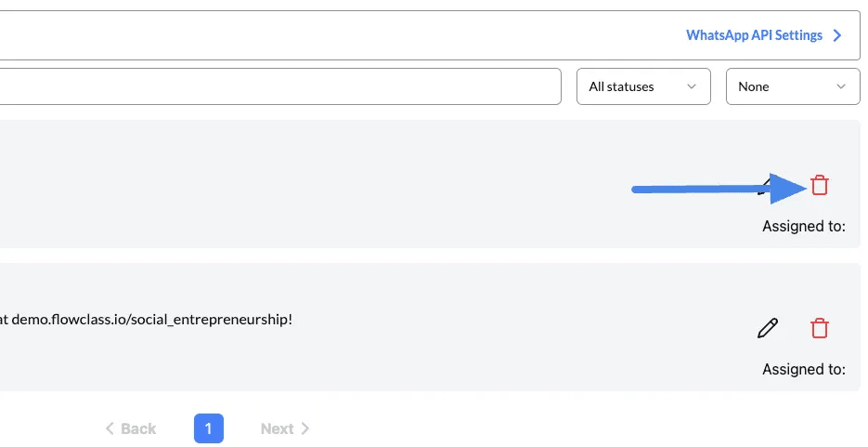
Task: Click the pencil icon partly hidden behind the blue arrow
Action: click(766, 185)
